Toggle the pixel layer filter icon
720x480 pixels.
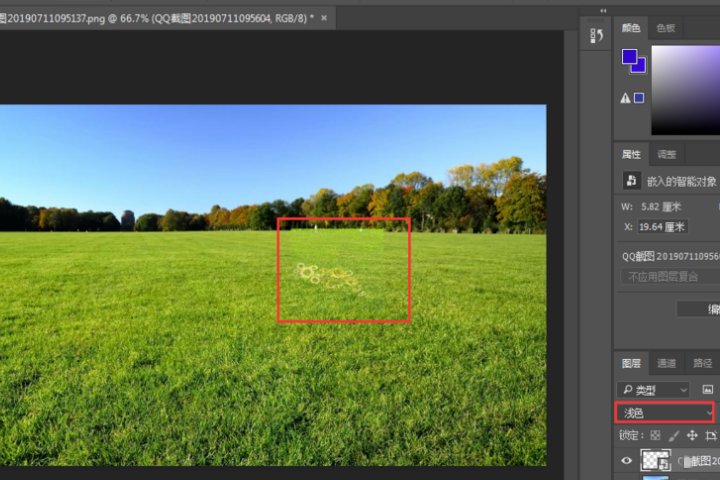(x=708, y=390)
